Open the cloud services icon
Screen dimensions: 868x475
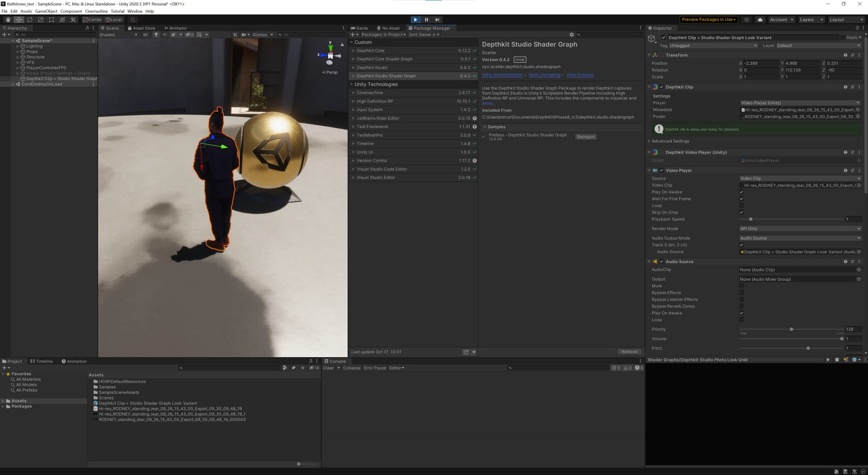pyautogui.click(x=760, y=19)
